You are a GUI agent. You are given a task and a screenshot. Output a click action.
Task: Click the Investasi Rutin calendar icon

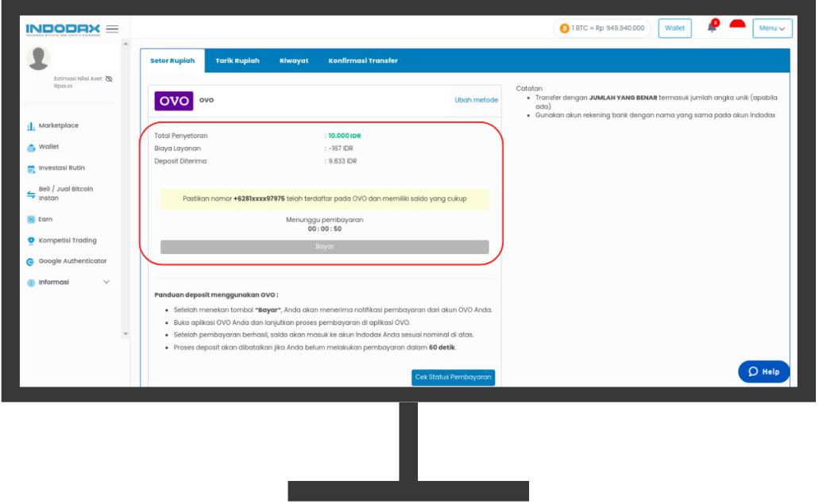pyautogui.click(x=31, y=168)
